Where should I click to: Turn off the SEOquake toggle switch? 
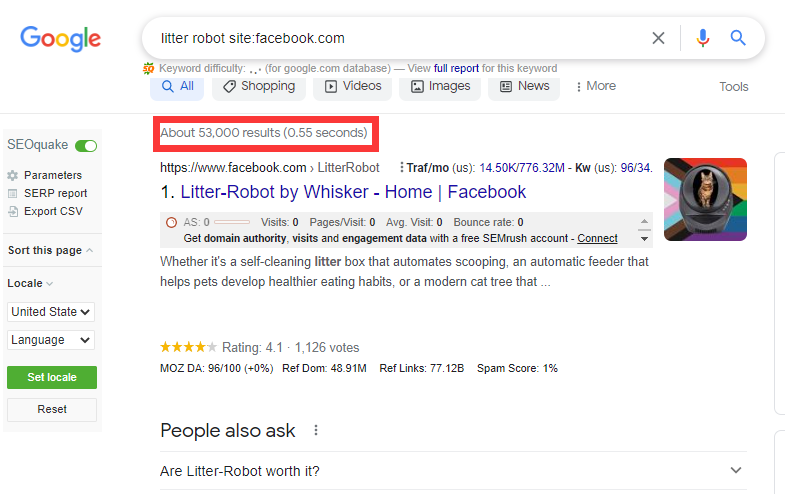coord(86,146)
